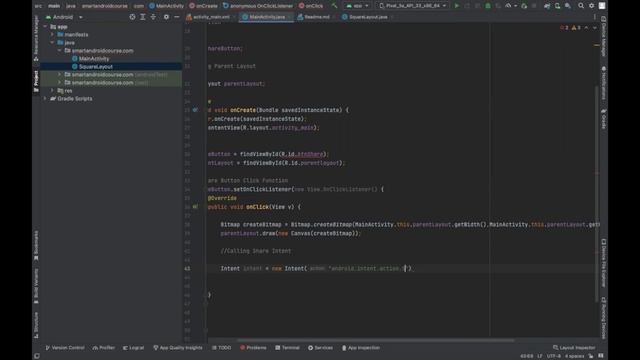Open the Pixel_3a device selector dropdown

412,6
